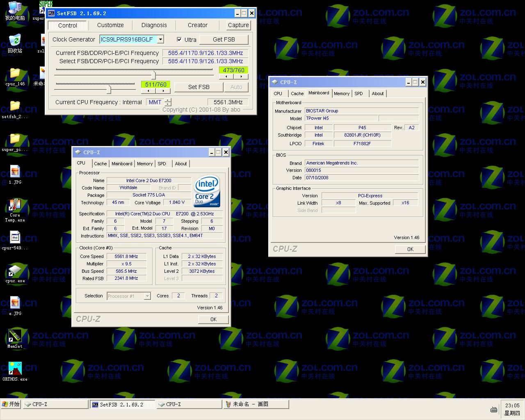This screenshot has width=525, height=420.
Task: Click the lower slider thumb showing 511/760
Action: pyautogui.click(x=109, y=89)
